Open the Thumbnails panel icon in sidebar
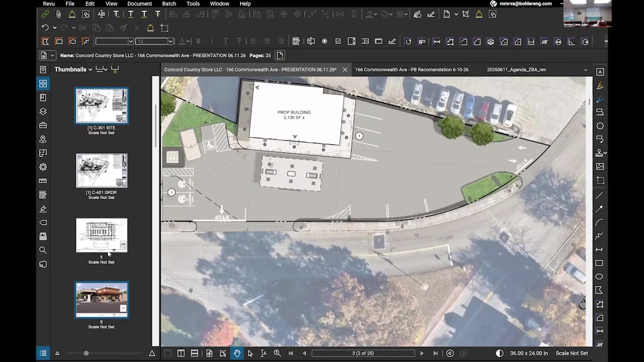 (43, 83)
